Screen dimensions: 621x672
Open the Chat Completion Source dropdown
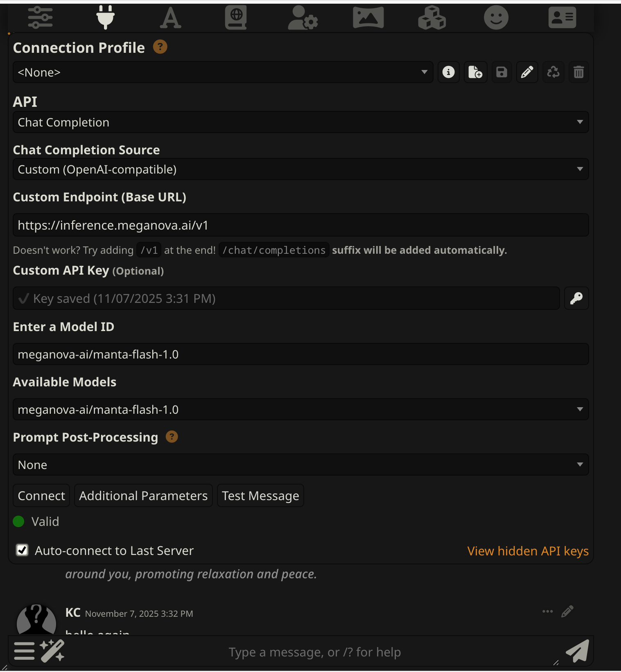click(300, 169)
